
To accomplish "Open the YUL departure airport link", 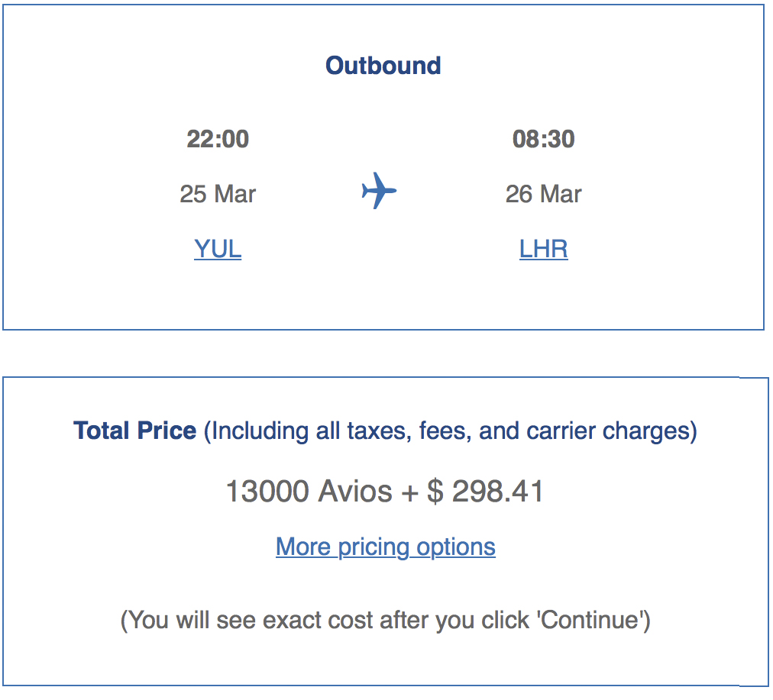I will click(x=218, y=249).
